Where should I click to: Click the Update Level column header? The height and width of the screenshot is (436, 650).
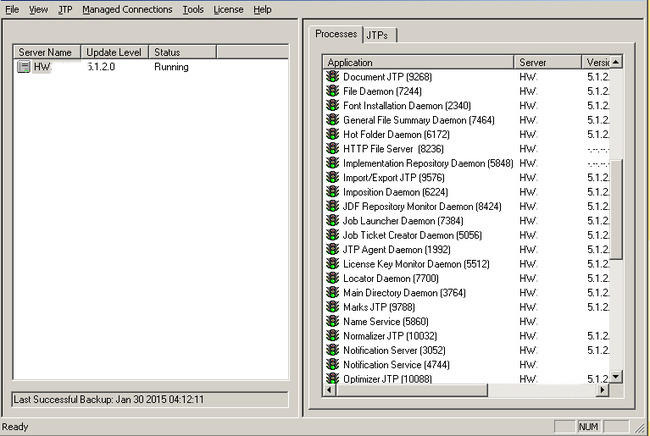pos(114,52)
